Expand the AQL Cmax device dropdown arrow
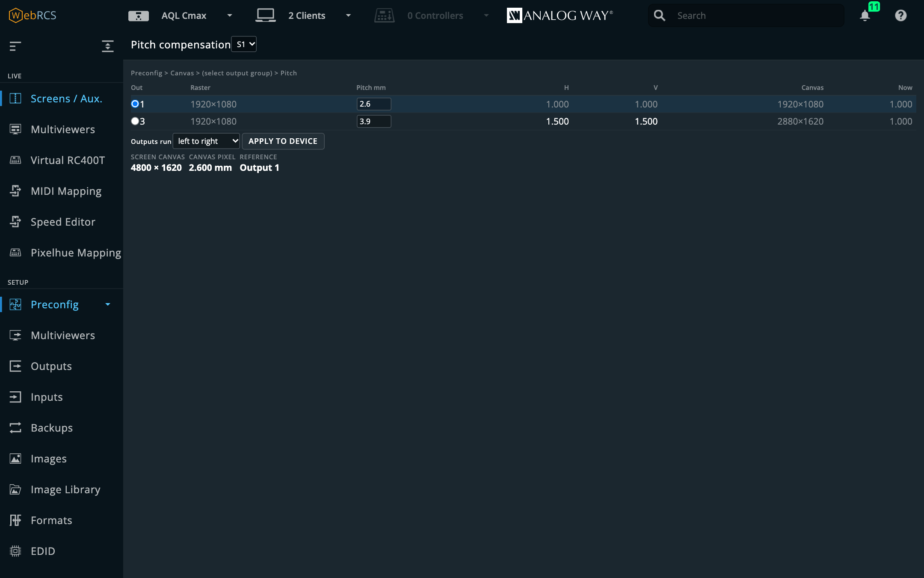This screenshot has height=578, width=924. coord(230,15)
